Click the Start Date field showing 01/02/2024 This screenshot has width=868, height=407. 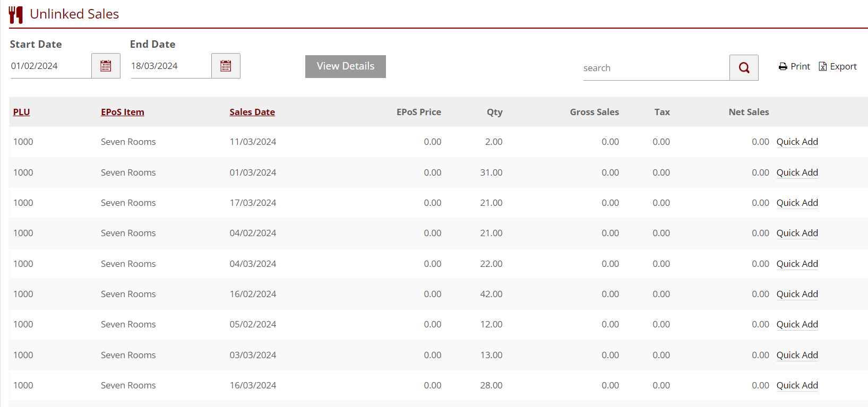(x=50, y=66)
